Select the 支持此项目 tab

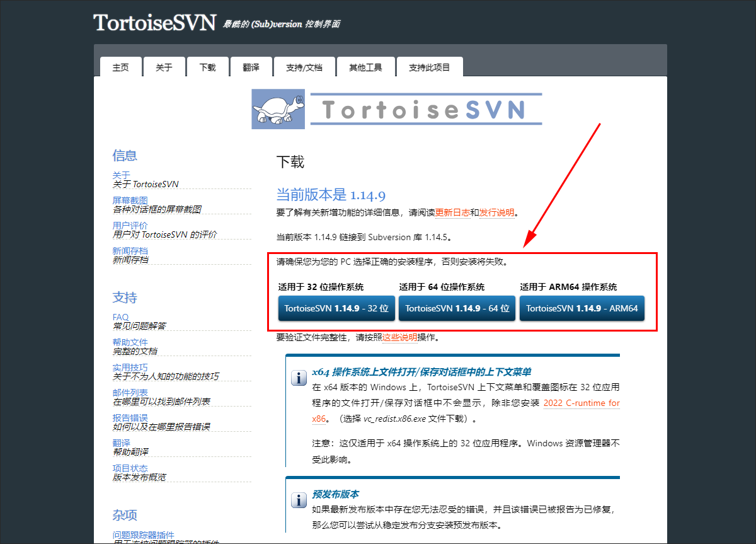[430, 67]
